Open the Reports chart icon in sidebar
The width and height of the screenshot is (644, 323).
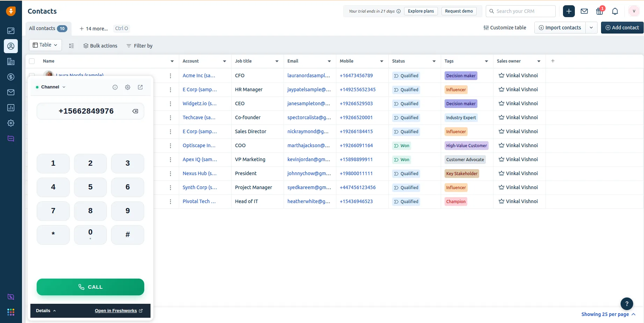[x=11, y=108]
